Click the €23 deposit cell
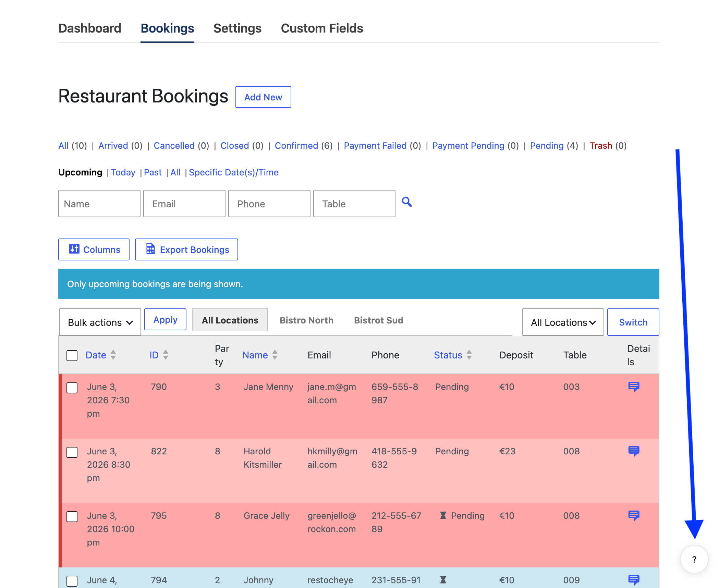 [x=507, y=451]
